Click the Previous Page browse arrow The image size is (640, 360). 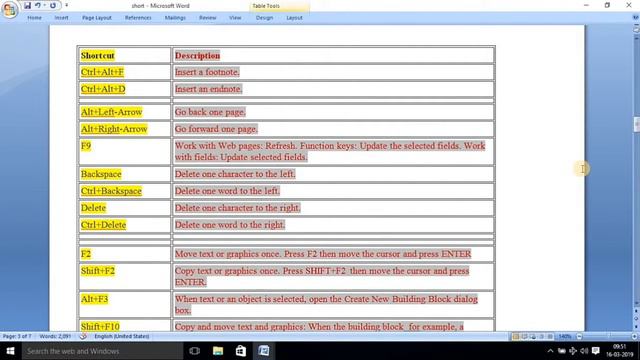click(x=636, y=311)
